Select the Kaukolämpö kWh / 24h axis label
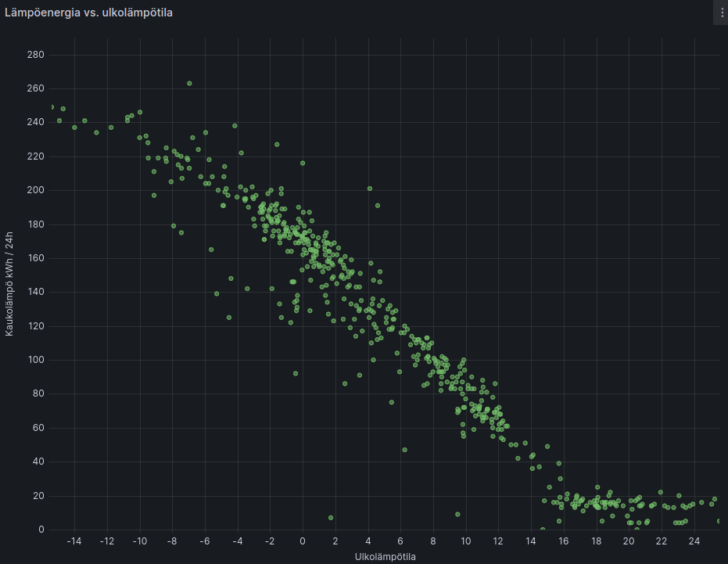 click(9, 282)
